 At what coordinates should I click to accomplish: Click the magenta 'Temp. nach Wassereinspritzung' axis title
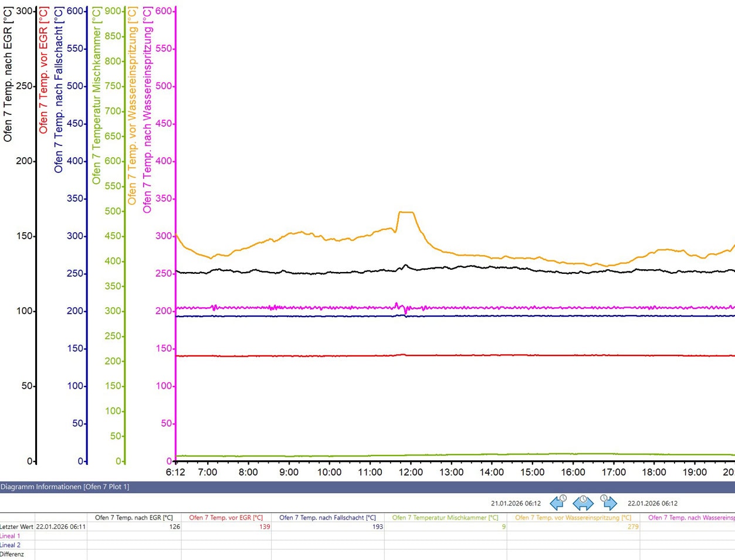click(x=147, y=110)
